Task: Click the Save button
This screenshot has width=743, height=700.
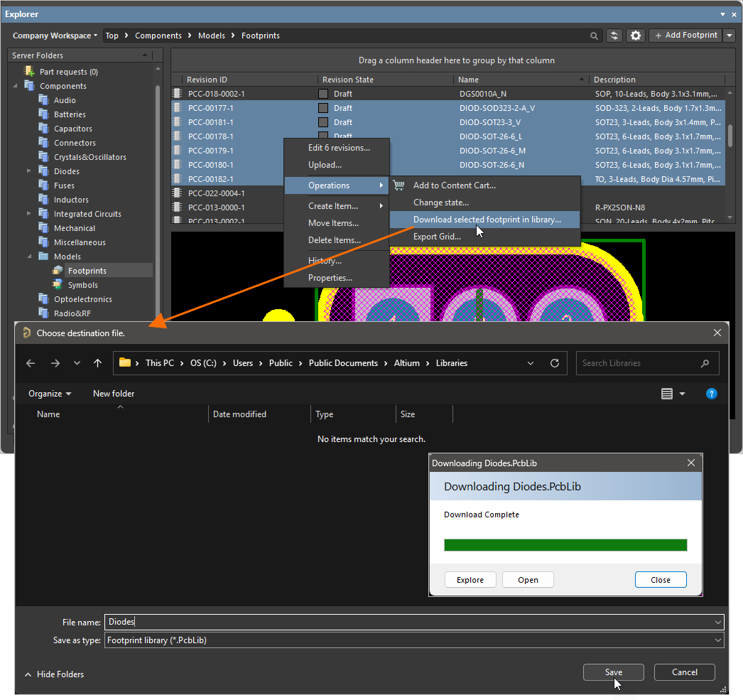Action: 613,672
